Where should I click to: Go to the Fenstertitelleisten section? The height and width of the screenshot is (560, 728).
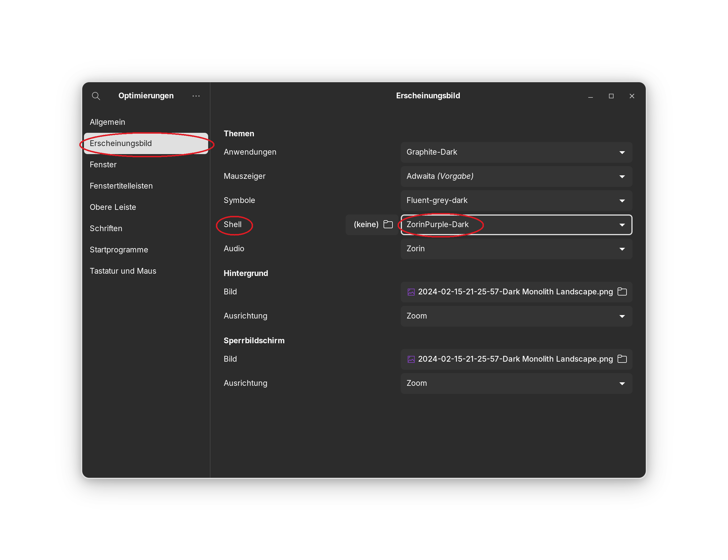point(121,186)
